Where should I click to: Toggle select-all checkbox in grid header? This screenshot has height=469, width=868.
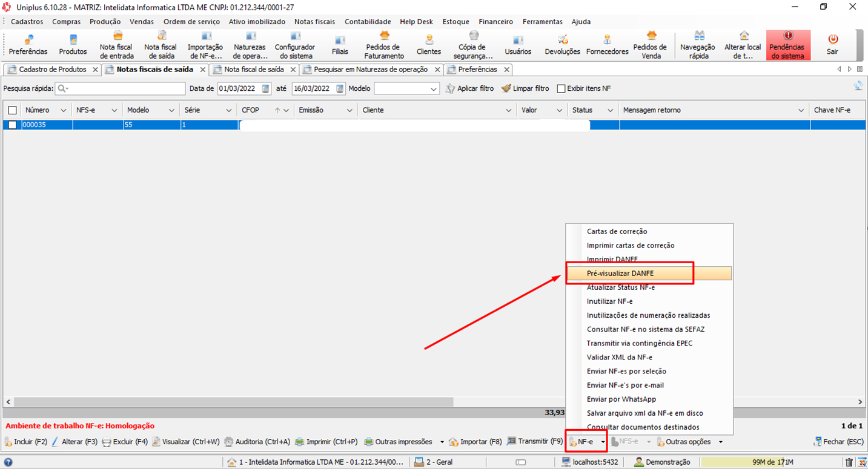click(x=12, y=110)
